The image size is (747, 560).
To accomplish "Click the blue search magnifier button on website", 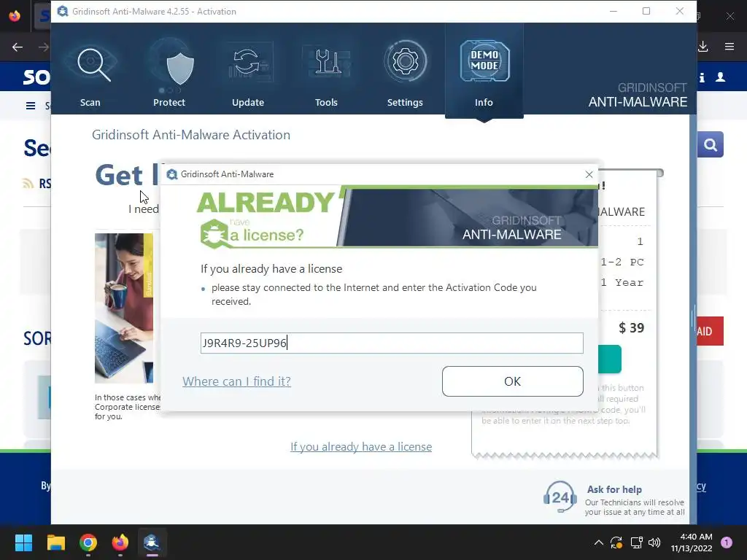I will (711, 144).
